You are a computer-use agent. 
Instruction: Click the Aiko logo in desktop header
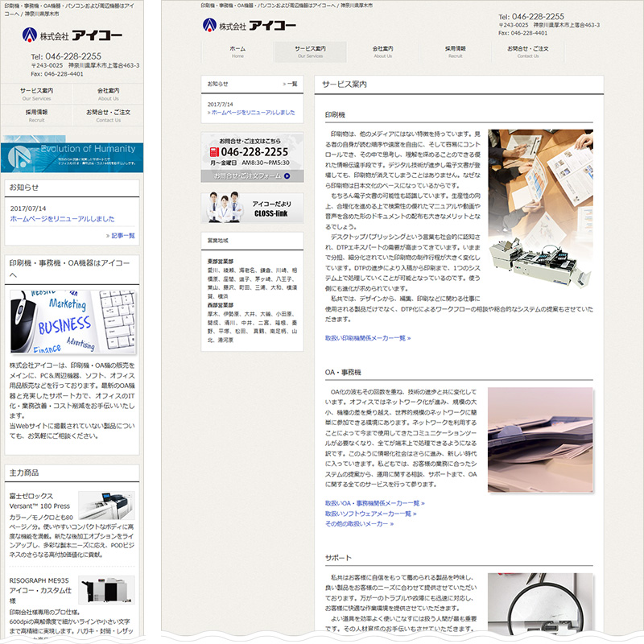(250, 26)
